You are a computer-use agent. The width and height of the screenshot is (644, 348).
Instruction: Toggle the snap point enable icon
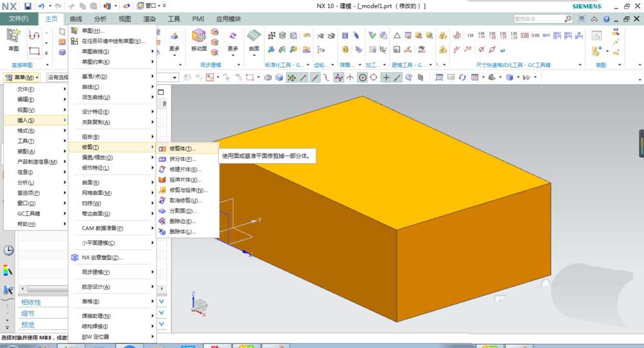[291, 77]
